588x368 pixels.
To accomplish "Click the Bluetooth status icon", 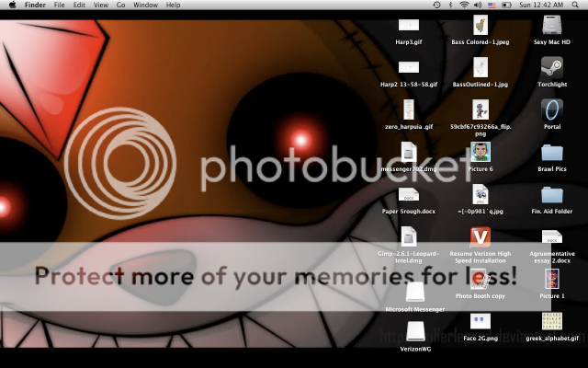I will [450, 5].
